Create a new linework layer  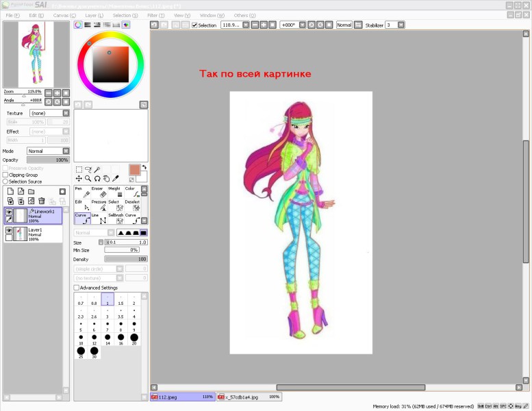click(21, 191)
